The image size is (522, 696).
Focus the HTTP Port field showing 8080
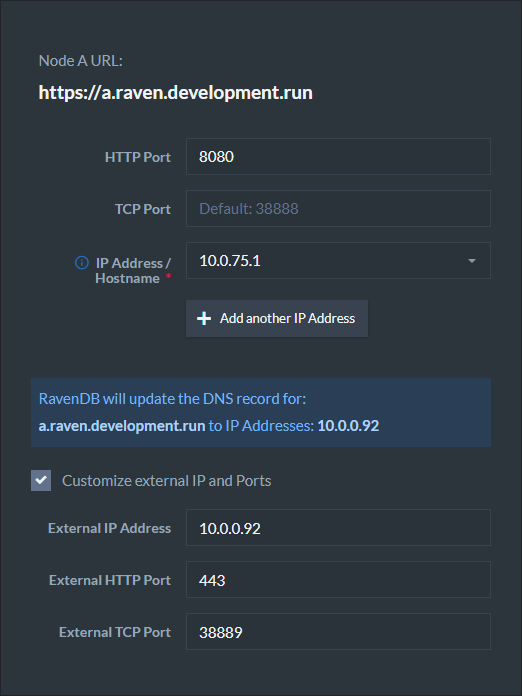point(338,156)
